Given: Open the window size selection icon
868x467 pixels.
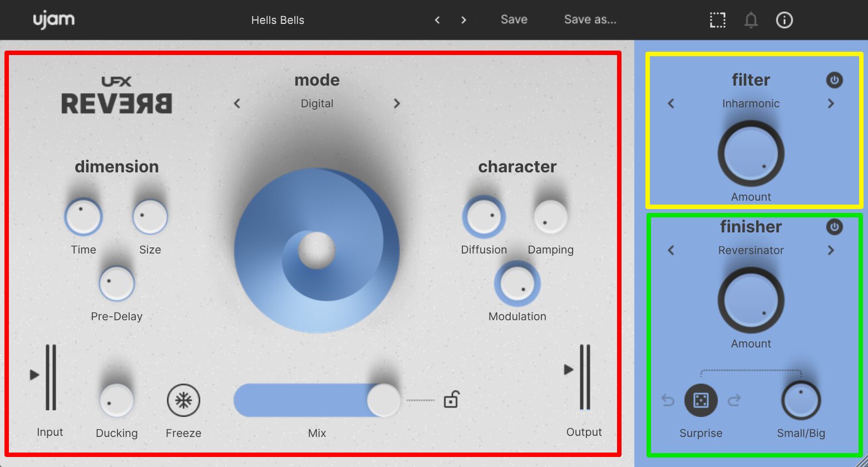Looking at the screenshot, I should [718, 20].
